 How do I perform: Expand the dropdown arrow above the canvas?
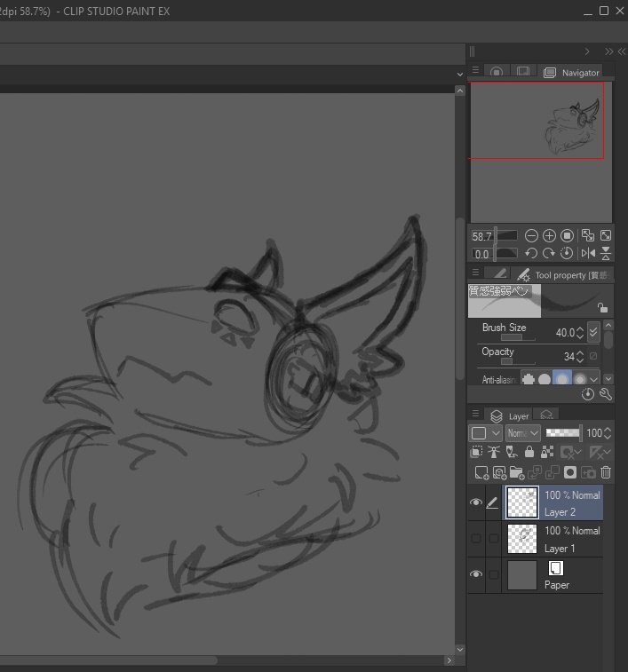(x=460, y=75)
